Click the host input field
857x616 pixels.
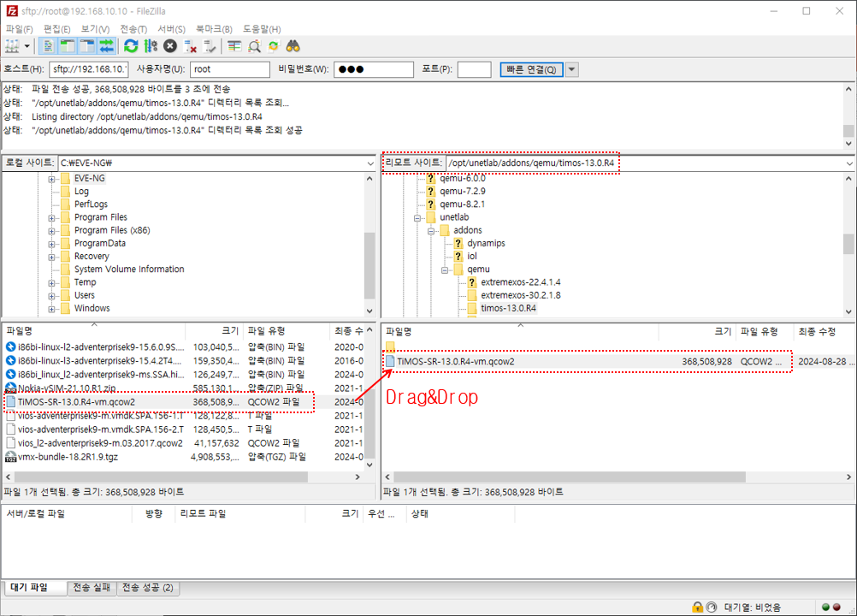click(x=89, y=69)
